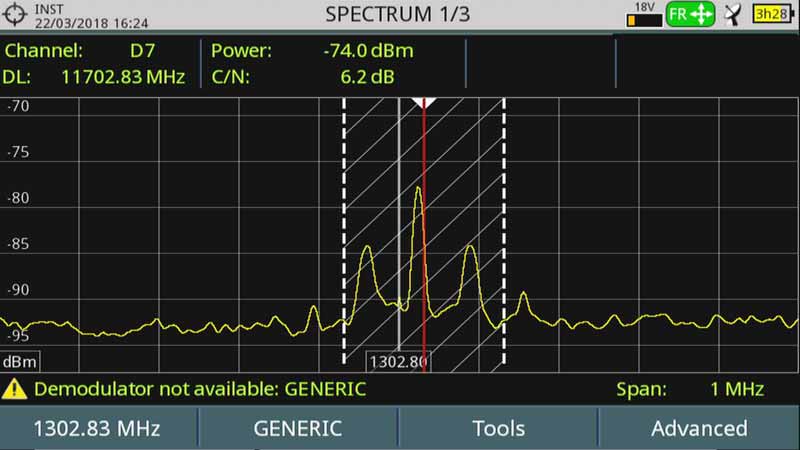800x450 pixels.
Task: Click the DL 11702.83 MHz value
Action: pos(123,77)
